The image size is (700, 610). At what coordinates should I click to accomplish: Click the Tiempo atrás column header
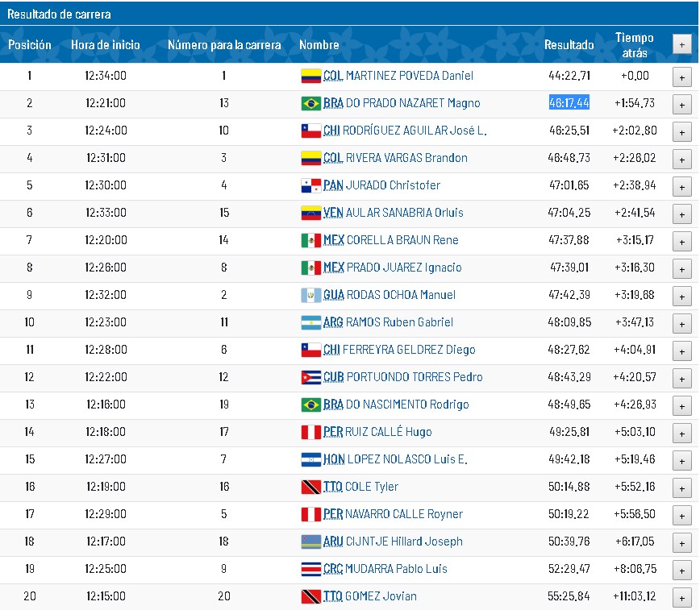point(634,45)
